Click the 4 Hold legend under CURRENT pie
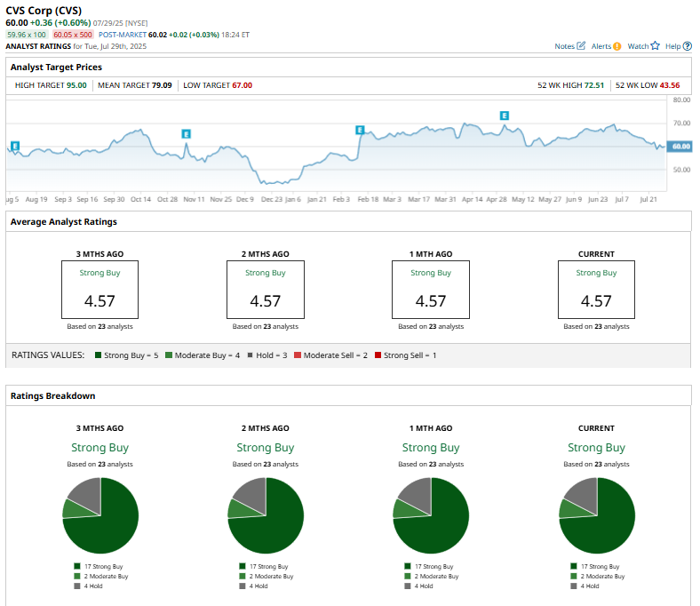This screenshot has width=700, height=606. [x=585, y=586]
